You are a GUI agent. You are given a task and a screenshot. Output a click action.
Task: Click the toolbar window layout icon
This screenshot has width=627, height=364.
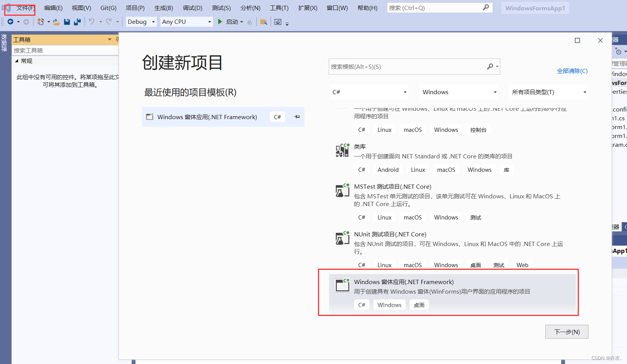point(278,22)
